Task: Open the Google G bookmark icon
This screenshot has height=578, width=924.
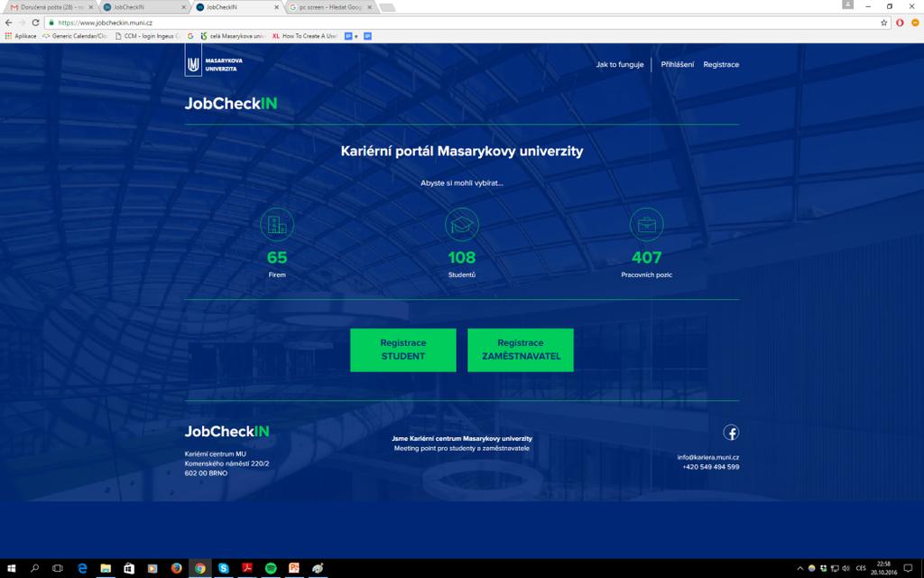Action: (x=190, y=36)
